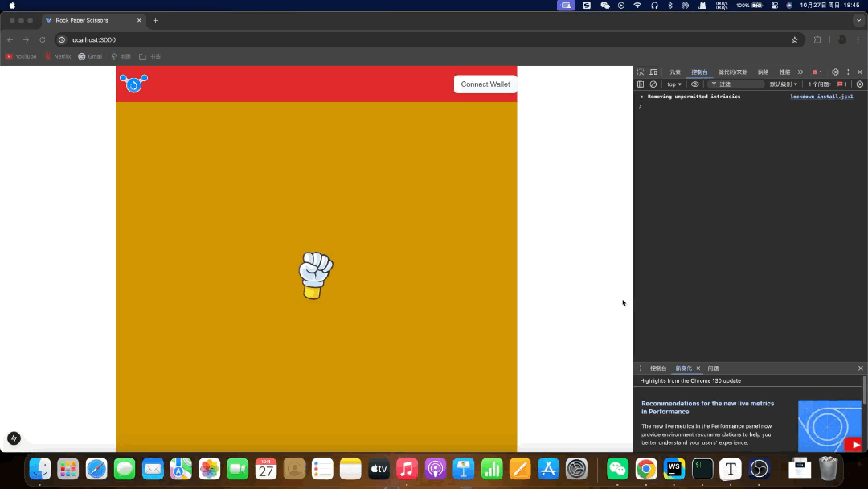Open Terminal from the Dock
868x489 pixels.
click(702, 469)
